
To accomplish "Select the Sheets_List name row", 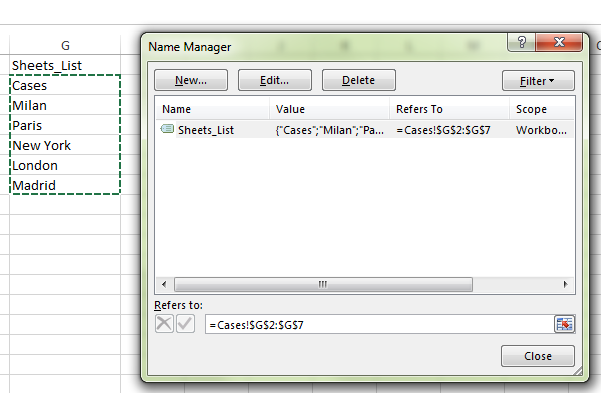I will (365, 130).
